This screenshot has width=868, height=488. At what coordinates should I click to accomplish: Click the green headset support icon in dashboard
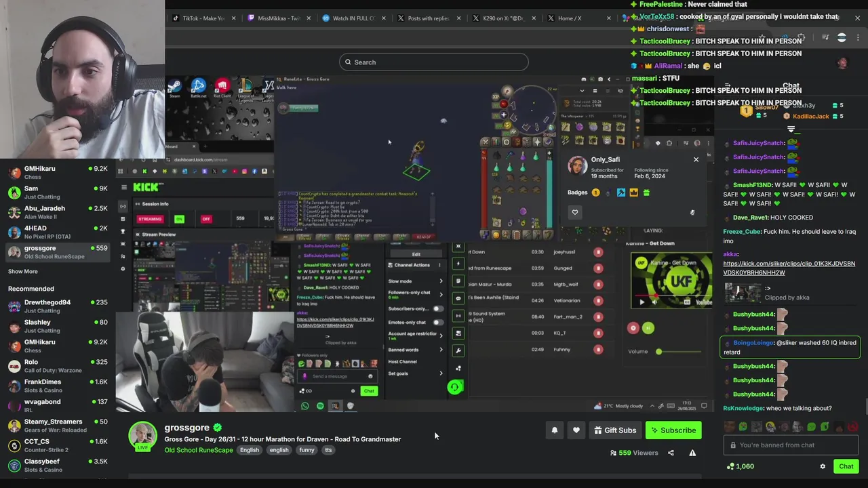point(454,387)
